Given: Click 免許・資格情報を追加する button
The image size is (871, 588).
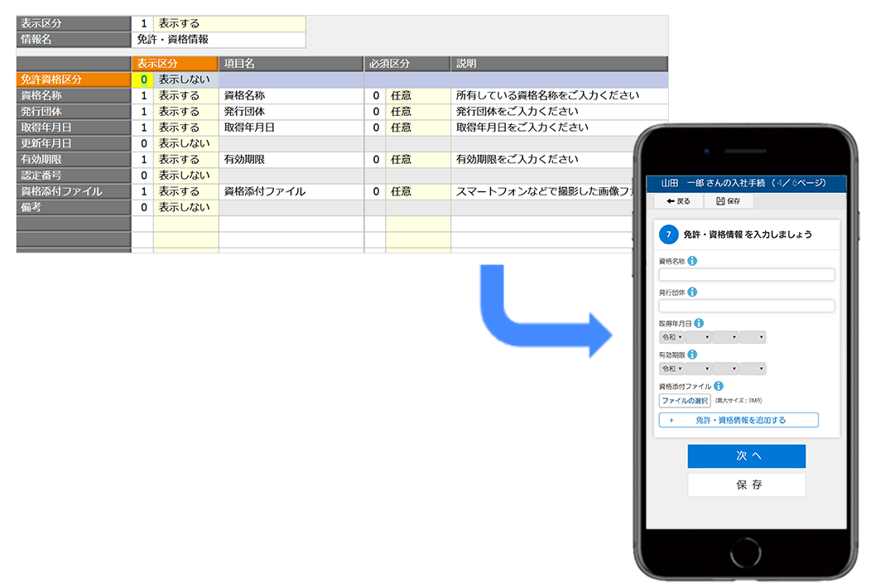Looking at the screenshot, I should pyautogui.click(x=738, y=420).
